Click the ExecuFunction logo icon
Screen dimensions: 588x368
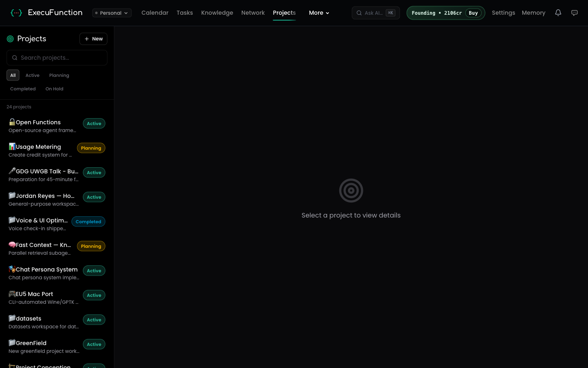(x=16, y=13)
